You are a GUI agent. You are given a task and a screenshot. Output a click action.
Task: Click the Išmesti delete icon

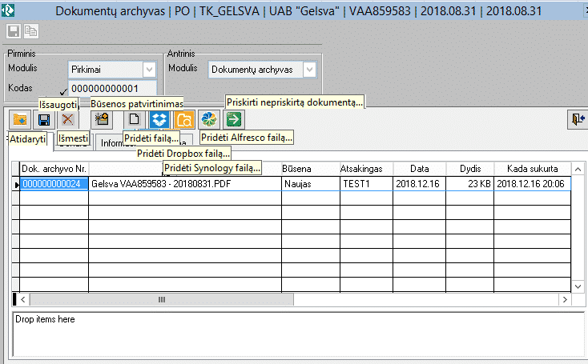pos(68,119)
